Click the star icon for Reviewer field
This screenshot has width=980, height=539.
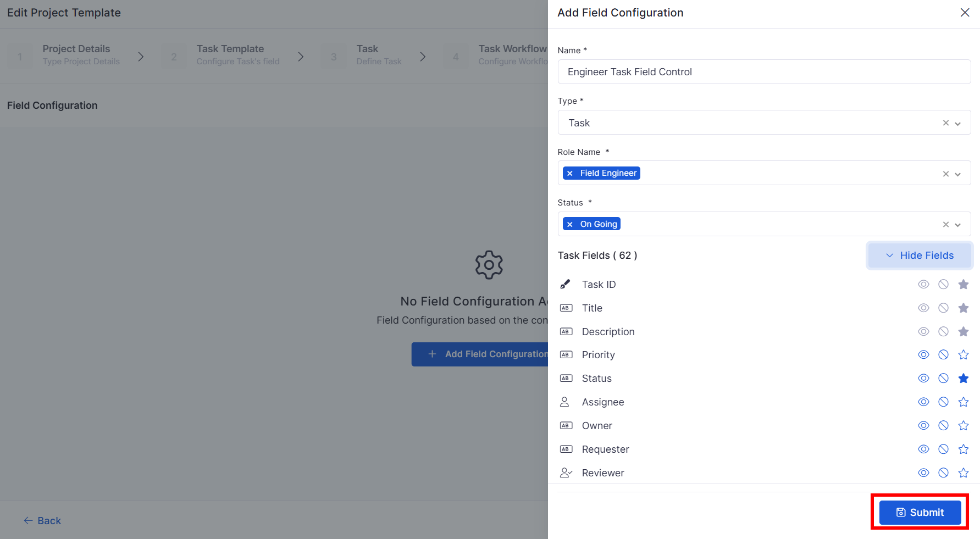[x=963, y=473]
